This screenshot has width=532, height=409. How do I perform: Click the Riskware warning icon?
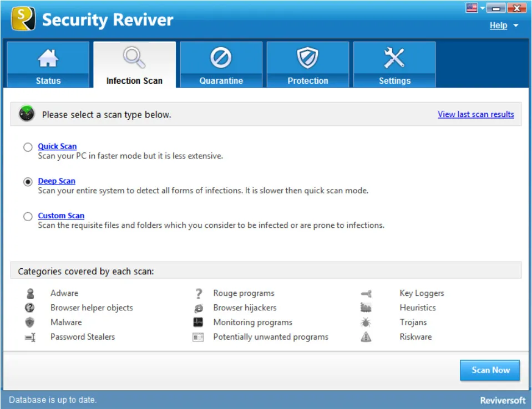coord(366,336)
